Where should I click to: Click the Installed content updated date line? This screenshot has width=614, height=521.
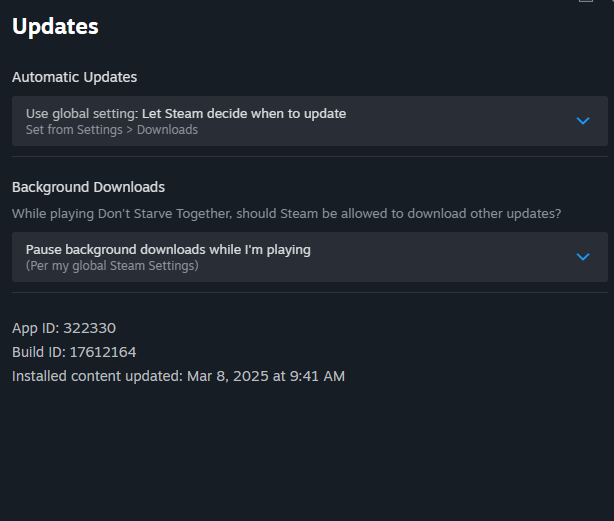tap(178, 376)
